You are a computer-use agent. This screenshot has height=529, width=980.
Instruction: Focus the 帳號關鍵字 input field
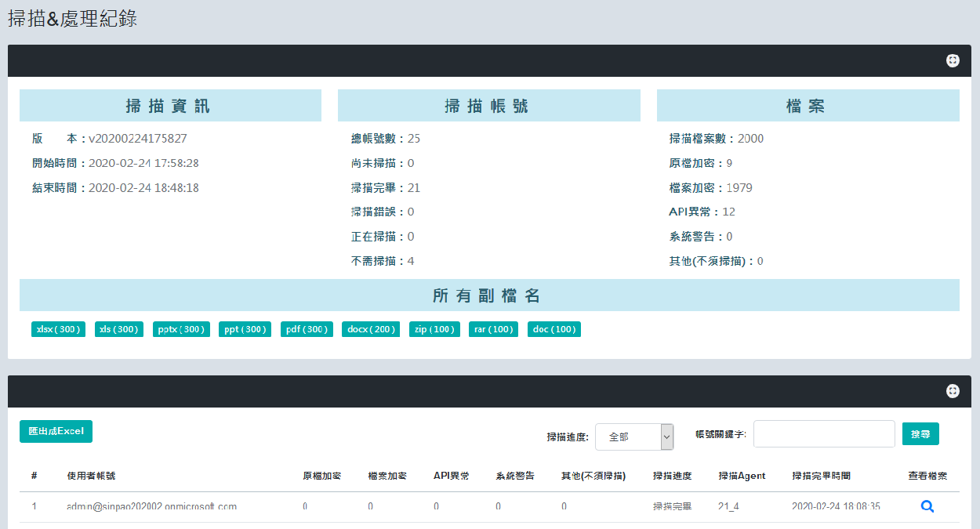coord(824,433)
